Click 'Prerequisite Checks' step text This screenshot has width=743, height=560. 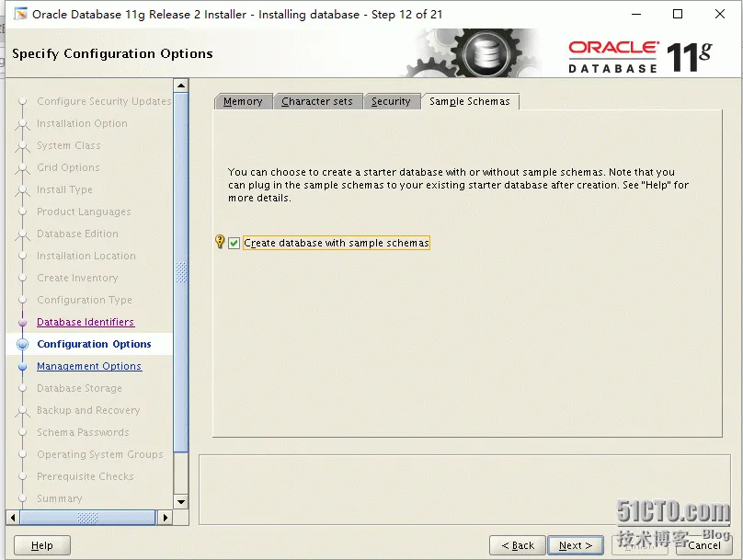(86, 476)
